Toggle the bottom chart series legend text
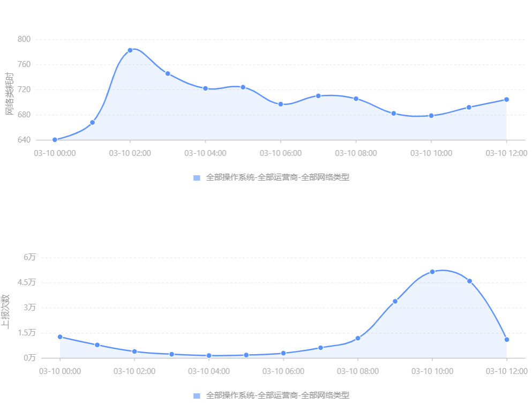532x419 pixels. (278, 395)
